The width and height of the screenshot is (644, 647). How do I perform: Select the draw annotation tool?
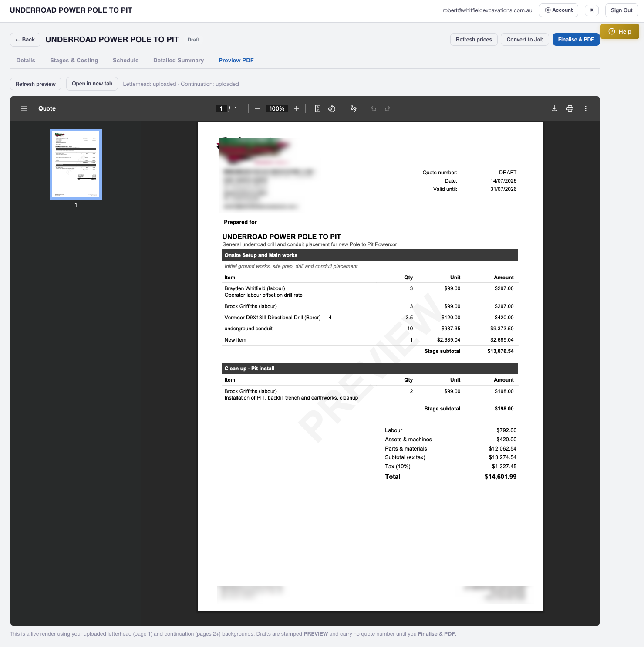354,108
